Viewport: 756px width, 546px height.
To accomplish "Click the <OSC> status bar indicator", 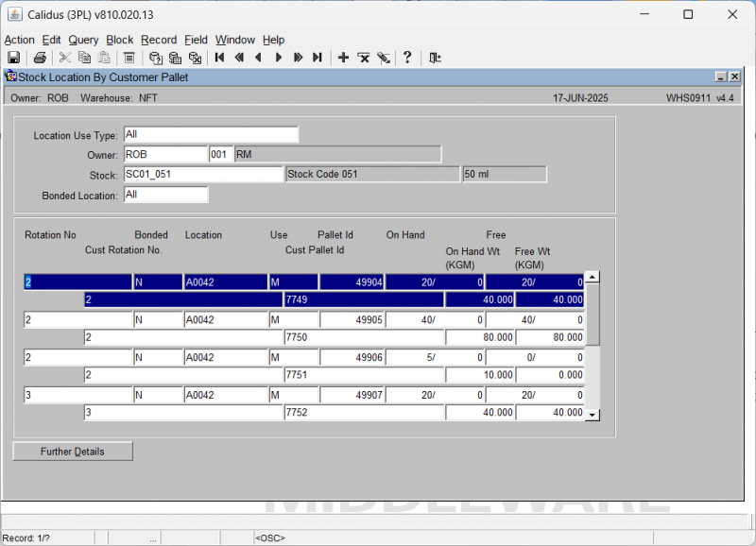I will point(270,537).
